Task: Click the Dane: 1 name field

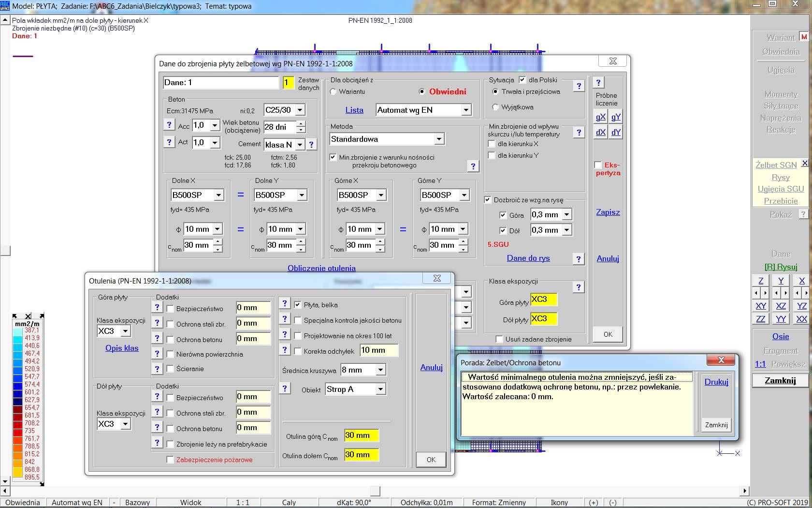Action: (220, 83)
